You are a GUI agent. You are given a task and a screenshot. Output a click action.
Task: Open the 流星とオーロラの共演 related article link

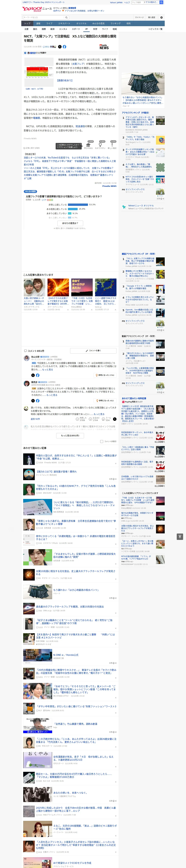tap(66, 157)
